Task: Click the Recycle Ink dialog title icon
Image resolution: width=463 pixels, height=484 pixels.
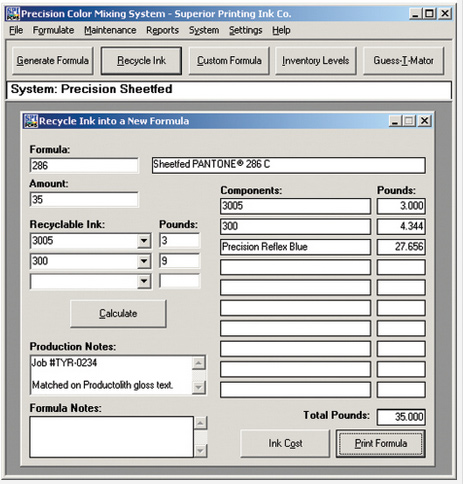Action: click(x=31, y=121)
